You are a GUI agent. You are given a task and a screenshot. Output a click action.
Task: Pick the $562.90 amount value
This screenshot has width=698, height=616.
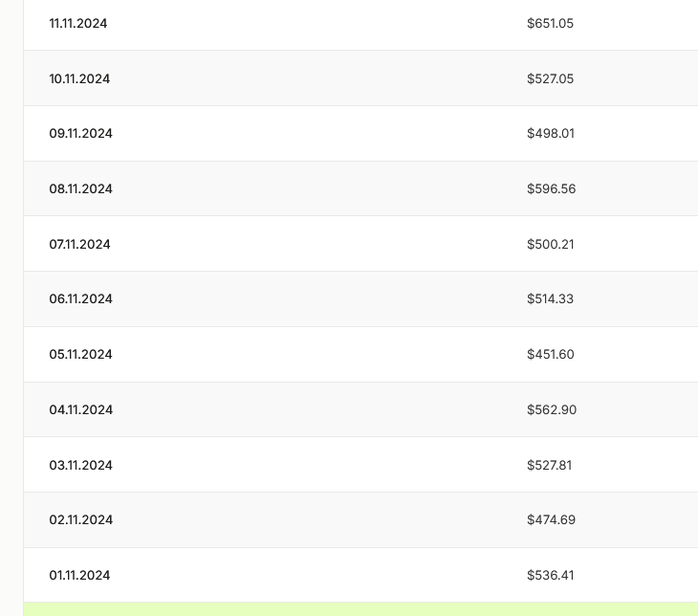point(551,409)
